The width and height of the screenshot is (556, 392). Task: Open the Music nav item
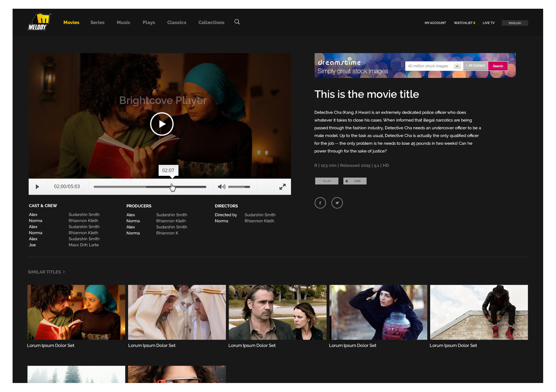pyautogui.click(x=123, y=22)
